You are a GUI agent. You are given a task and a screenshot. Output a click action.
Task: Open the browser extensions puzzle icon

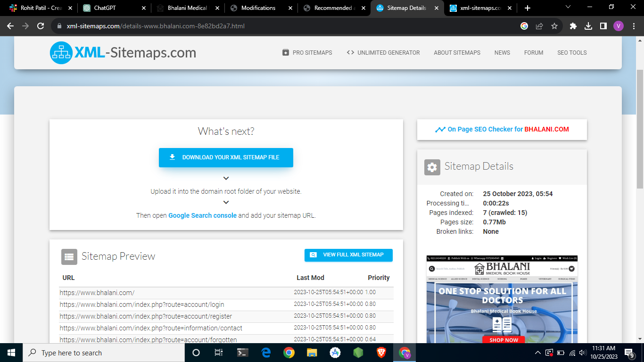pos(573,26)
